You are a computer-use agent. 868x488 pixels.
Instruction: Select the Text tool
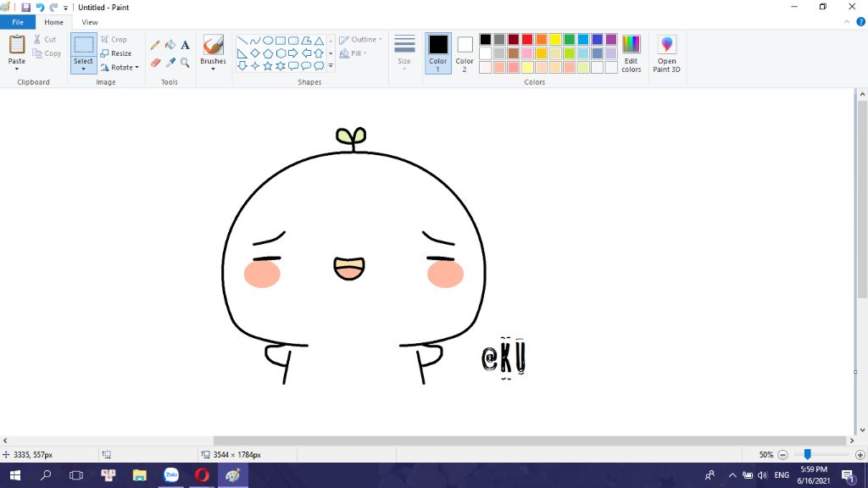pos(185,45)
